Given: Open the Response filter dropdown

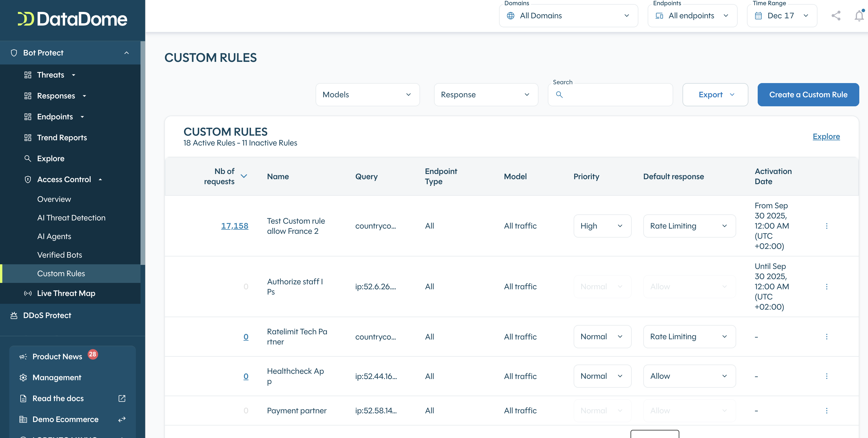Looking at the screenshot, I should (x=486, y=95).
